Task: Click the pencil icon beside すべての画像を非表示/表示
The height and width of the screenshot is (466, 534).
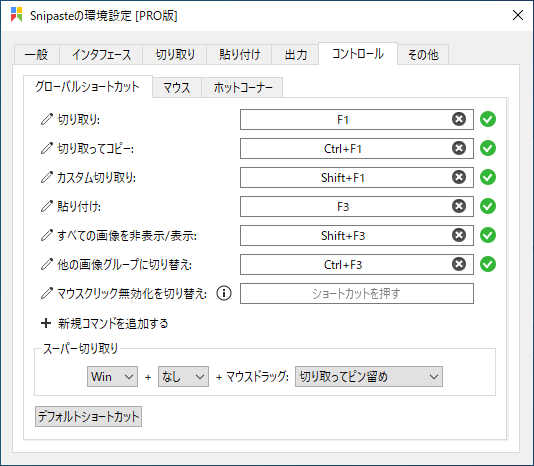Action: [x=47, y=235]
